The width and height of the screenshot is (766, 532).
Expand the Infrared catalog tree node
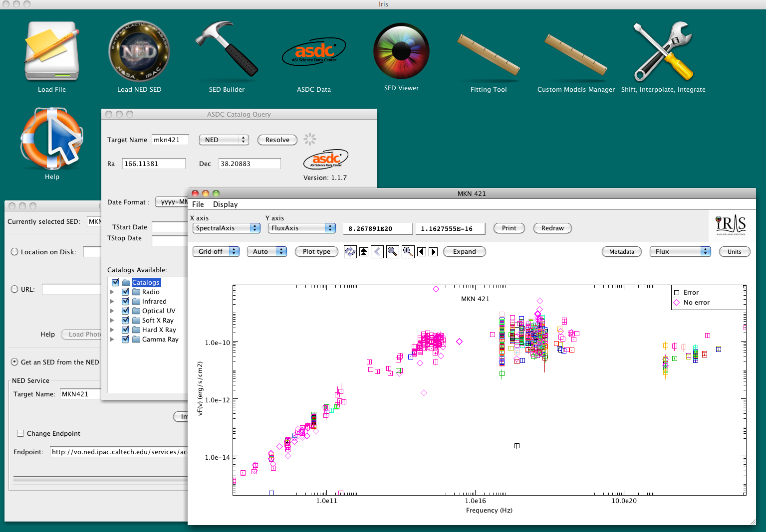point(112,302)
